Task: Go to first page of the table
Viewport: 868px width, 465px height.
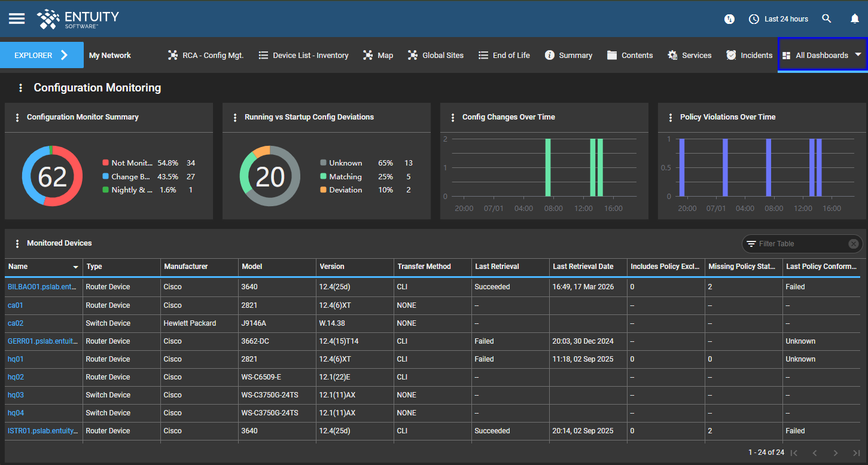Action: click(x=794, y=453)
